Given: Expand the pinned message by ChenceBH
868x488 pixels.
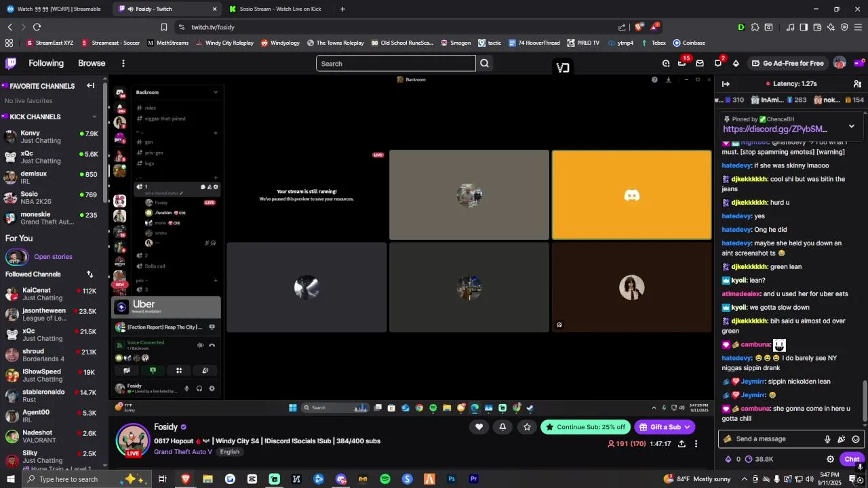Looking at the screenshot, I should [x=852, y=126].
